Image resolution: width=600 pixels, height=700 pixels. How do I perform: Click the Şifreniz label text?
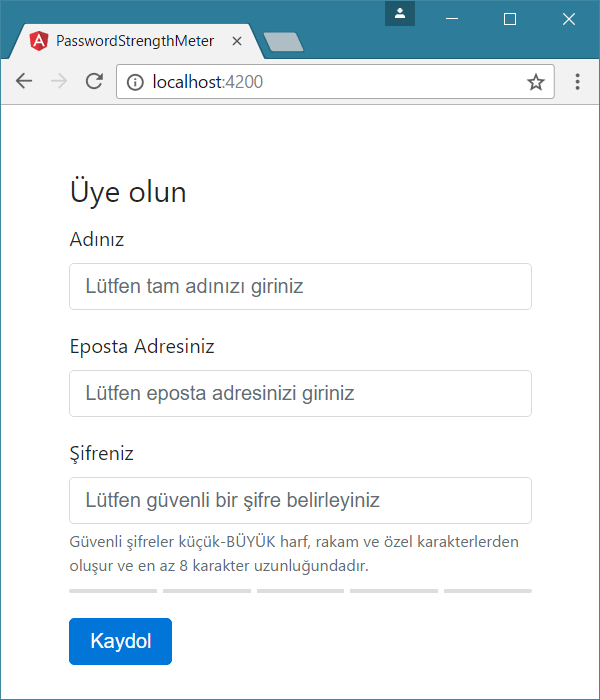(x=102, y=454)
